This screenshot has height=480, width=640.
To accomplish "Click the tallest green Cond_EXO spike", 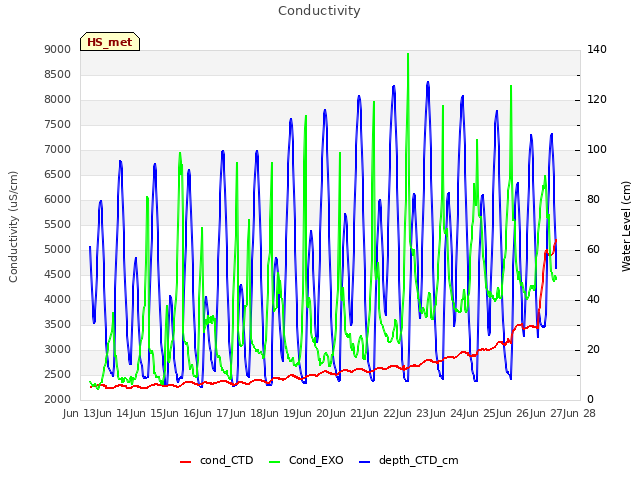I will click(x=408, y=54).
